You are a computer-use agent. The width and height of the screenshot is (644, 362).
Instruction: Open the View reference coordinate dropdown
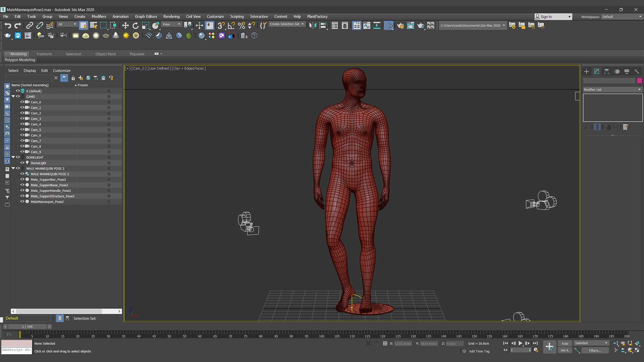pyautogui.click(x=171, y=24)
